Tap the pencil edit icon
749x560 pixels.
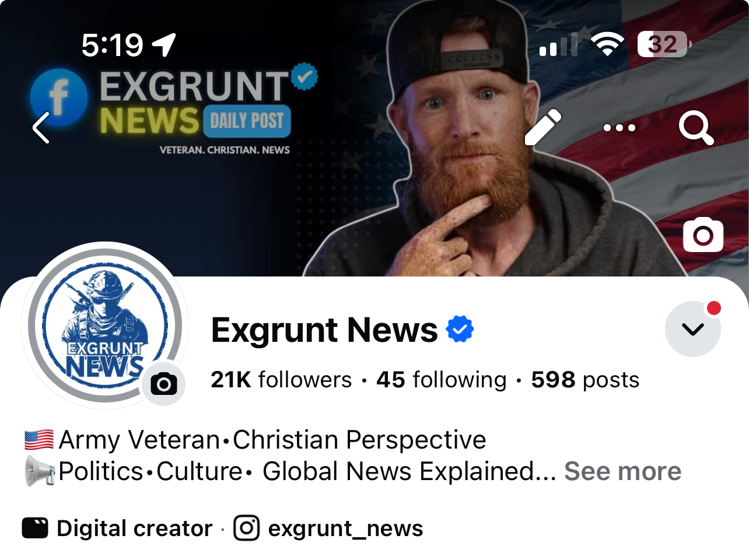[542, 127]
